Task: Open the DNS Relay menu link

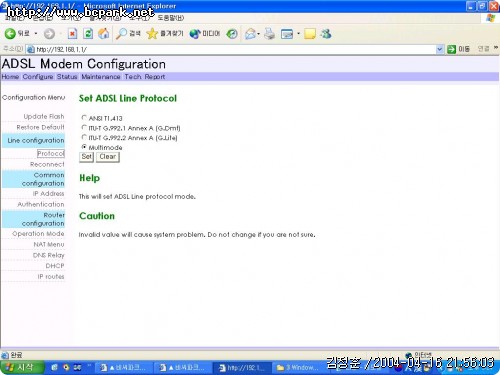Action: (x=48, y=255)
